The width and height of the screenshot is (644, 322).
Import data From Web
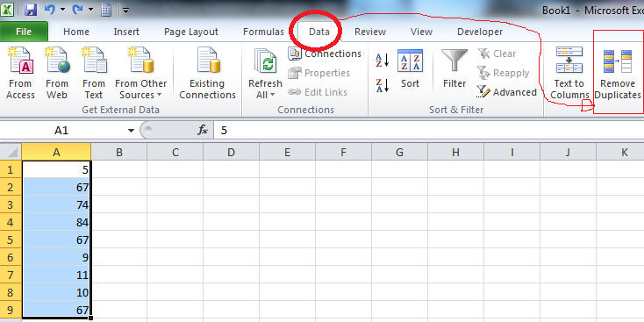(57, 73)
